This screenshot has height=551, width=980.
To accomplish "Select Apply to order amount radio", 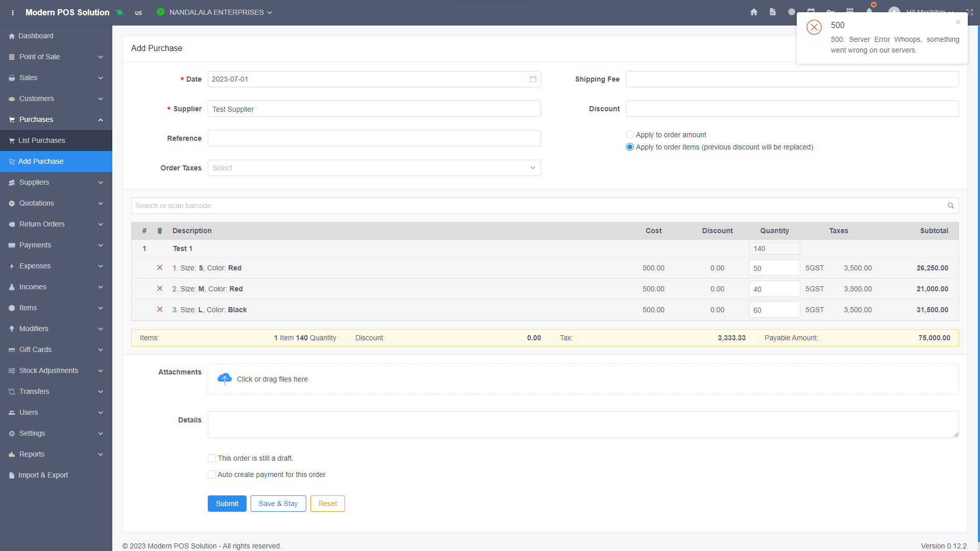I will 630,135.
